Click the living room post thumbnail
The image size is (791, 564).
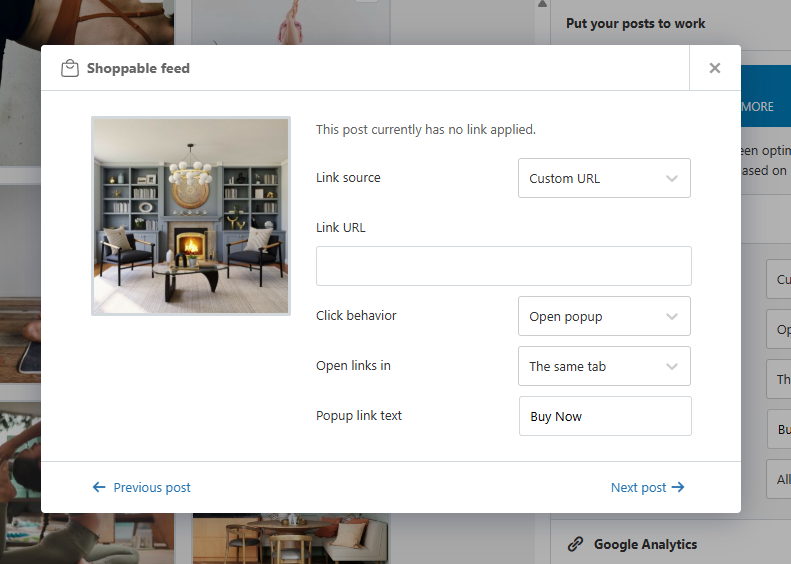pyautogui.click(x=191, y=216)
